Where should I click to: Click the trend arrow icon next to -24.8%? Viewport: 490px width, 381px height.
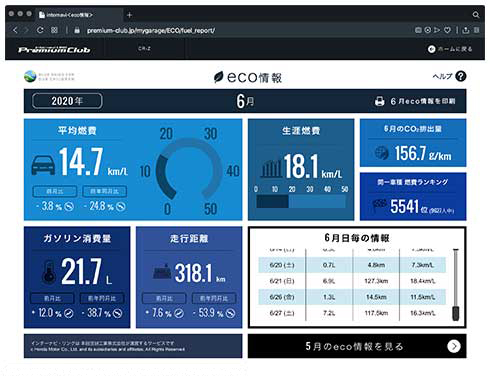click(121, 207)
